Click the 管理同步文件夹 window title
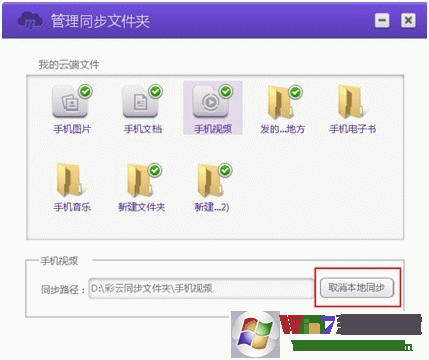This screenshot has width=429, height=360. (101, 21)
